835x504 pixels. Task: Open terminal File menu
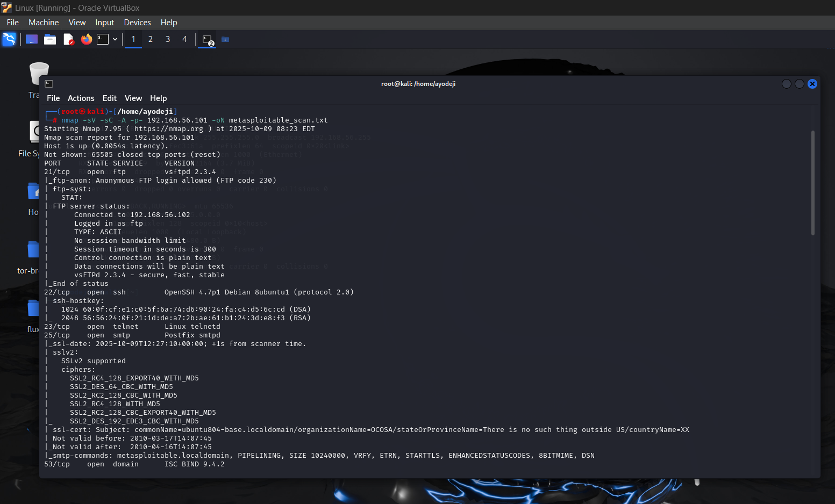53,98
